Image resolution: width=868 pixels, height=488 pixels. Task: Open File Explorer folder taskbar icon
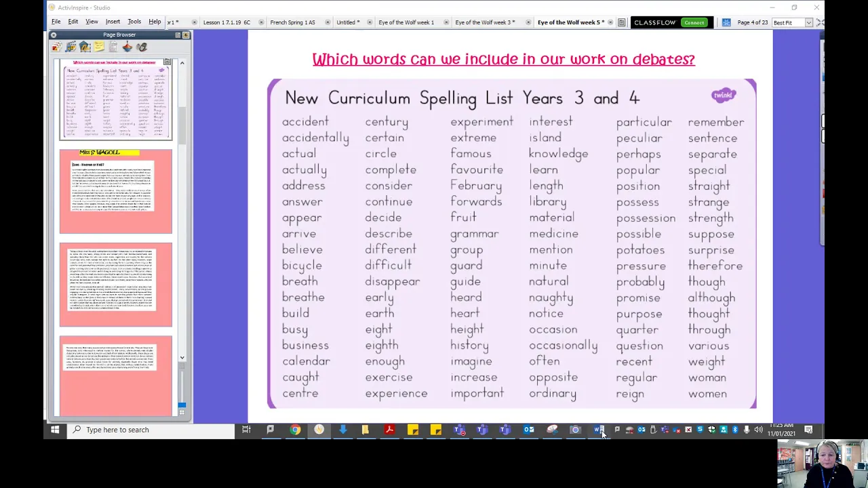pos(366,430)
